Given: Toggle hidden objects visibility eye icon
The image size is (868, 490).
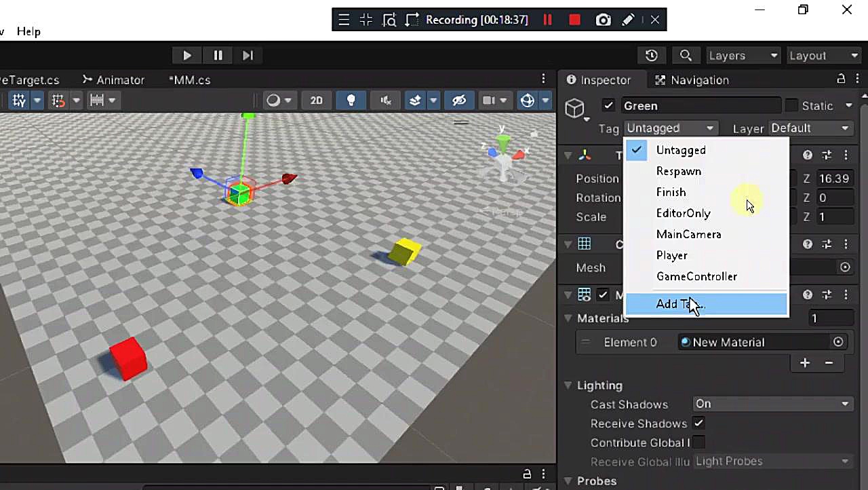Looking at the screenshot, I should [459, 100].
